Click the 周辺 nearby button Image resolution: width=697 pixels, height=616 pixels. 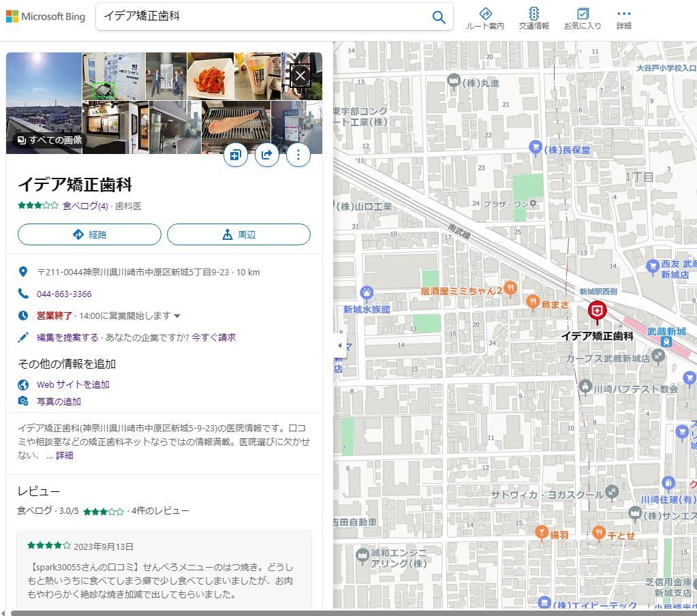[x=238, y=234]
